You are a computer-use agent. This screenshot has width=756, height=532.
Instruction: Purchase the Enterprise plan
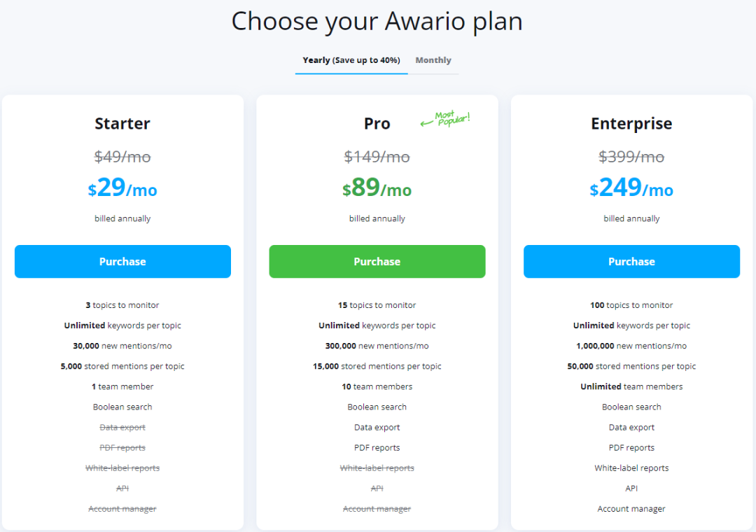point(631,261)
